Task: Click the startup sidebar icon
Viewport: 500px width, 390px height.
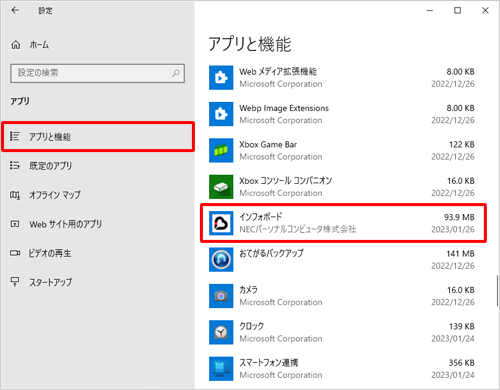Action: point(15,282)
